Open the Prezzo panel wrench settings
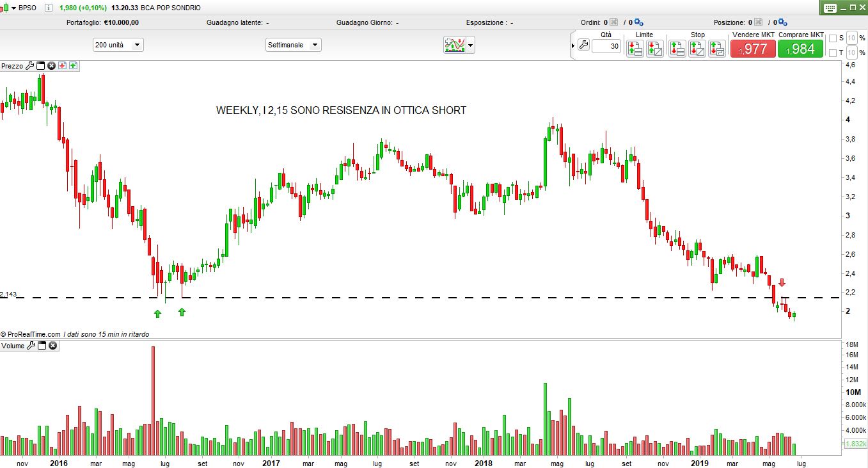The image size is (868, 468). point(29,66)
